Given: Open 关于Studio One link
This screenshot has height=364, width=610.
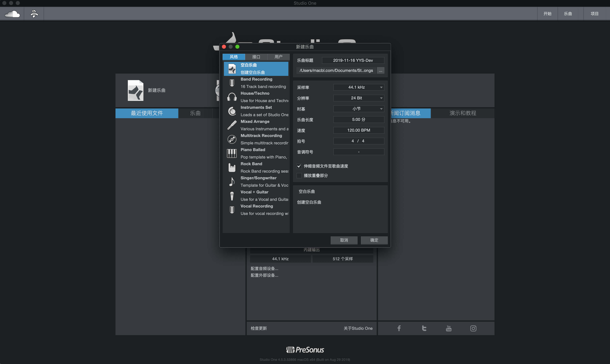Looking at the screenshot, I should click(358, 328).
